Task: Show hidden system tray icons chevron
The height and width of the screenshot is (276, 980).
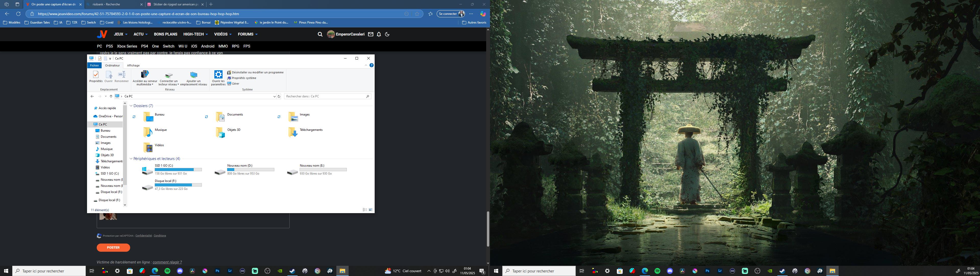Action: [x=429, y=271]
